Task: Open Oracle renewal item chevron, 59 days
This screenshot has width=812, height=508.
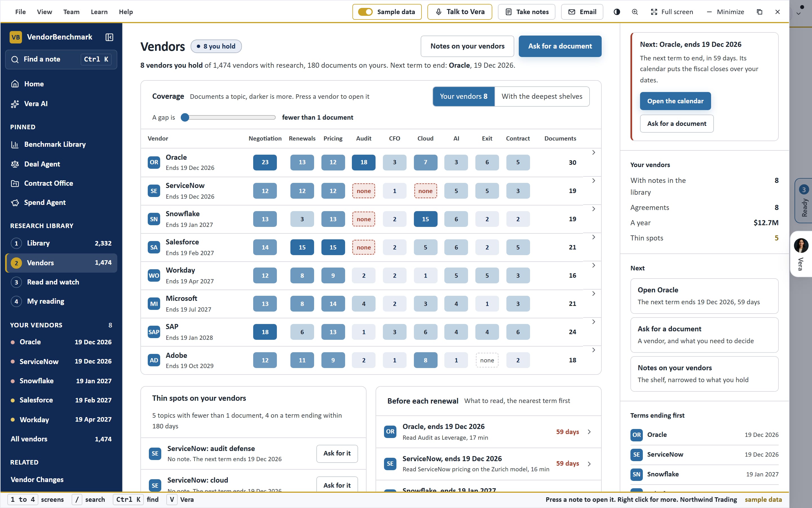Action: tap(589, 432)
